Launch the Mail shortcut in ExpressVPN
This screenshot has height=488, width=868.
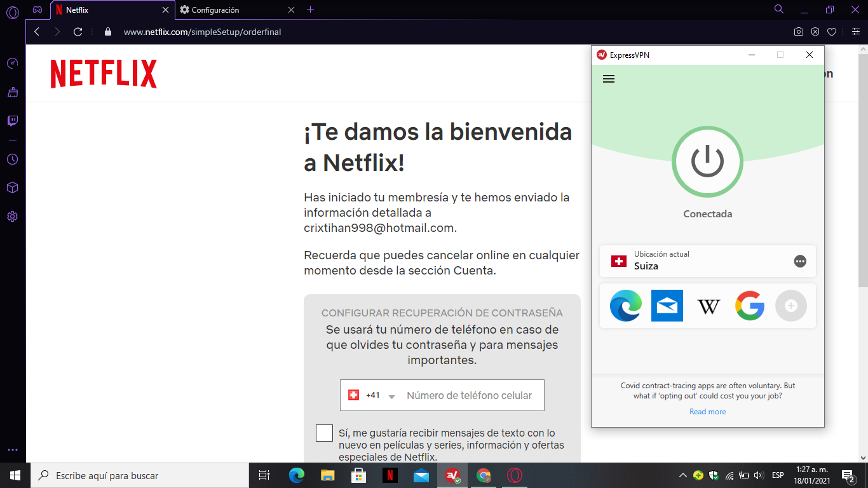(667, 306)
